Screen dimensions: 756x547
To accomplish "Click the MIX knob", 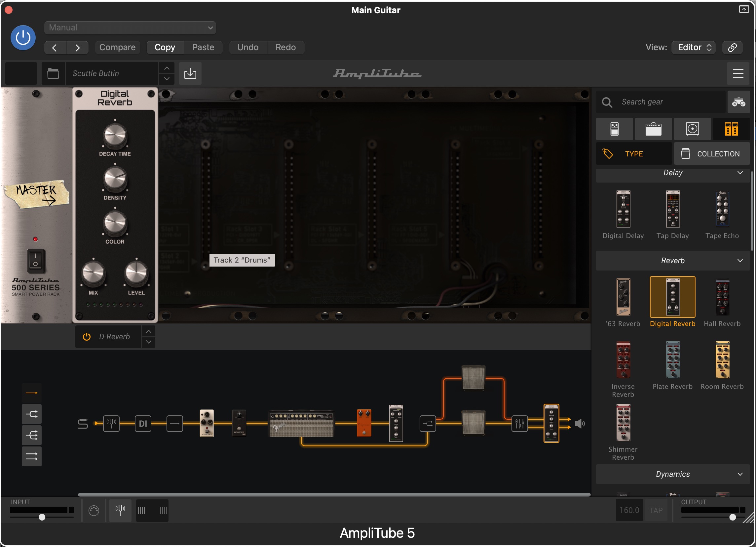I will (93, 273).
